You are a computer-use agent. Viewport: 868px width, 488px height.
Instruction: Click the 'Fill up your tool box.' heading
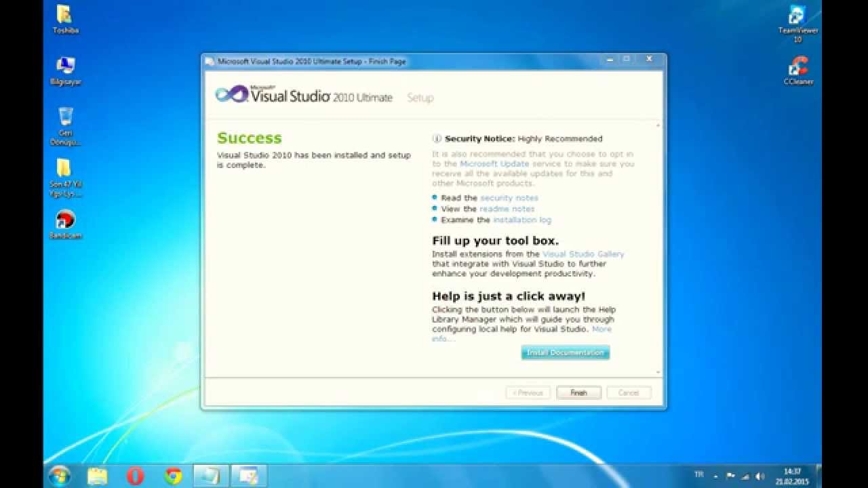(495, 241)
